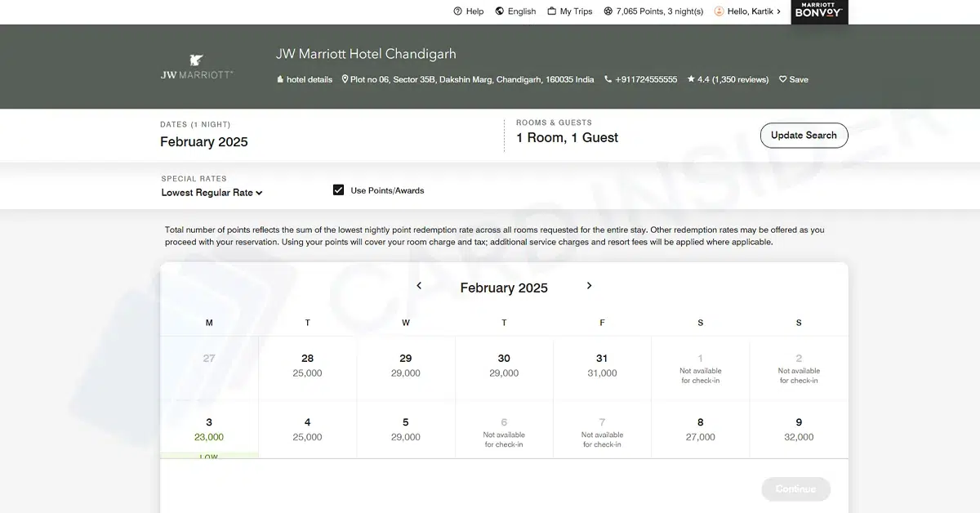Click the unavailable date 1 cell
Viewport: 980px width, 513px height.
[x=700, y=368]
